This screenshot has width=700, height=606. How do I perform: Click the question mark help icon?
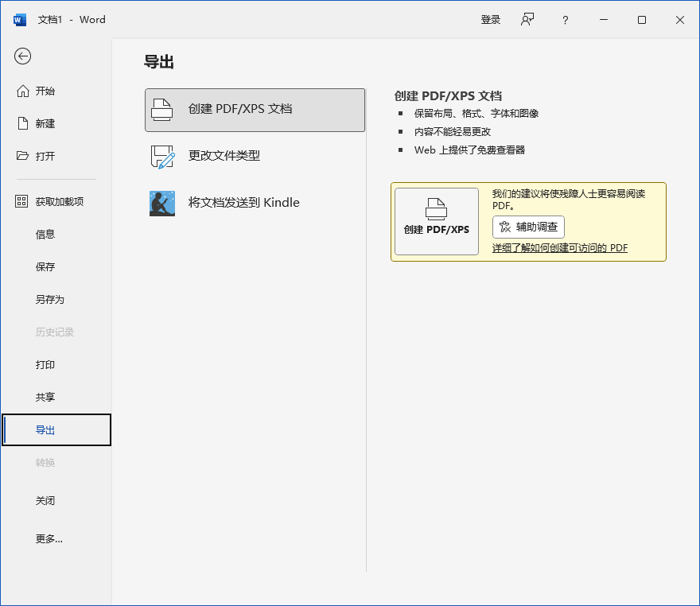coord(566,20)
